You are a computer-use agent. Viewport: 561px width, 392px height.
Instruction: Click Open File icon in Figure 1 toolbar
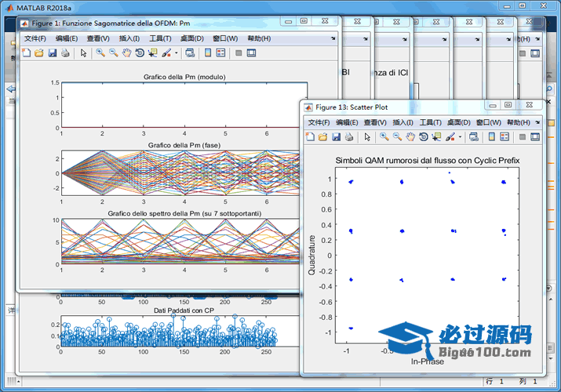[x=38, y=53]
